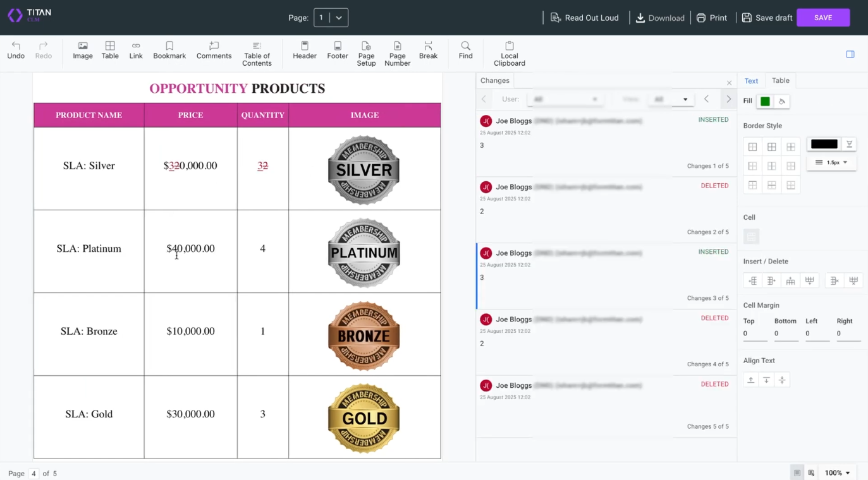Add a Bookmark
Screen dimensions: 868x480
pos(169,51)
